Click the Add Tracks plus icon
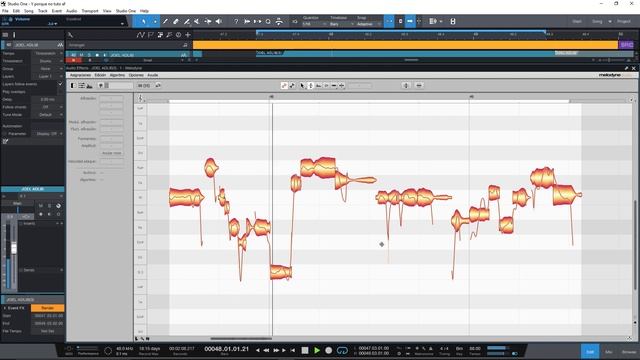 tap(188, 35)
